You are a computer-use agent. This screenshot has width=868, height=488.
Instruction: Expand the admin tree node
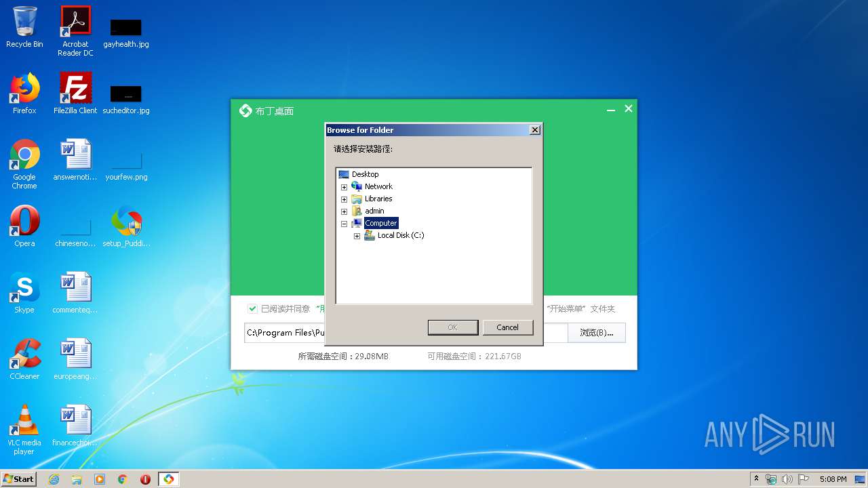(344, 211)
